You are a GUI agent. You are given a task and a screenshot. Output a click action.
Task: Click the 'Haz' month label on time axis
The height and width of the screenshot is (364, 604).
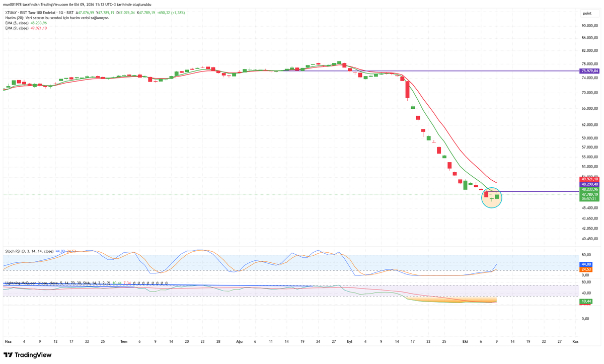point(8,341)
